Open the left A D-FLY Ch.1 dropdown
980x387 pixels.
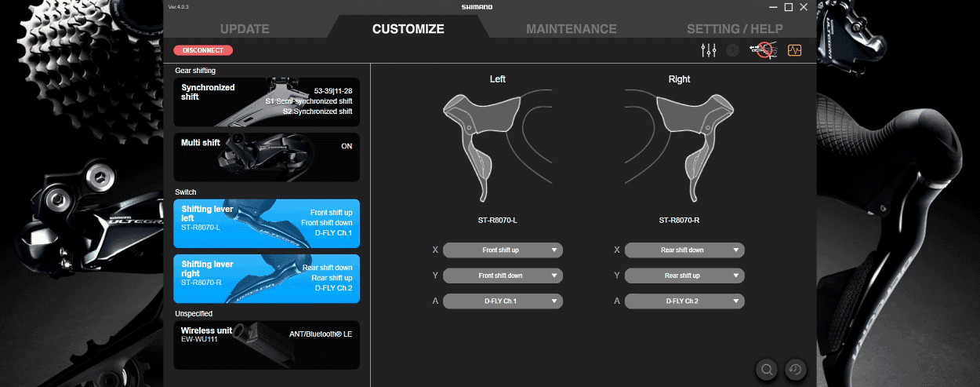click(x=503, y=301)
